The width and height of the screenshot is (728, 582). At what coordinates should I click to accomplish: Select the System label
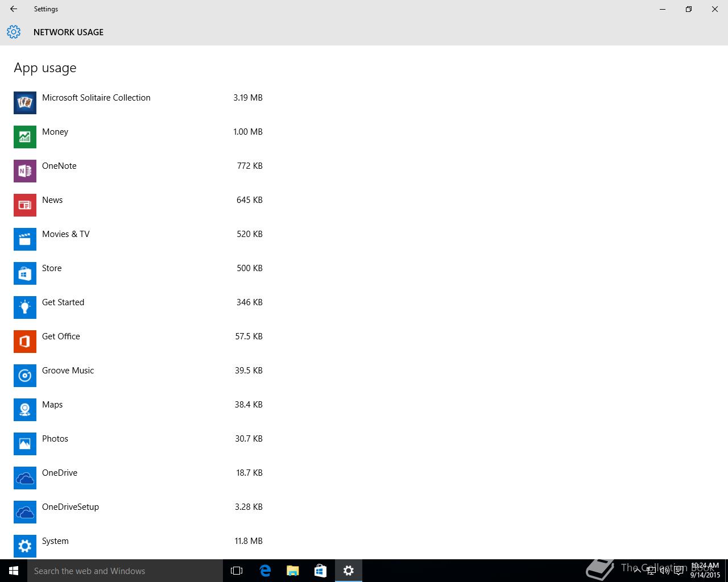(55, 541)
